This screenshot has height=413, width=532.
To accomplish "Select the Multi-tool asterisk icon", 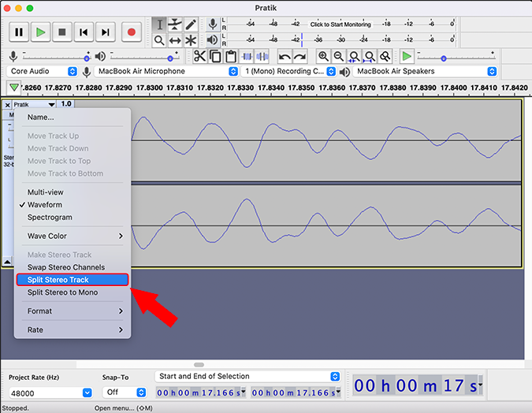I will pyautogui.click(x=191, y=40).
